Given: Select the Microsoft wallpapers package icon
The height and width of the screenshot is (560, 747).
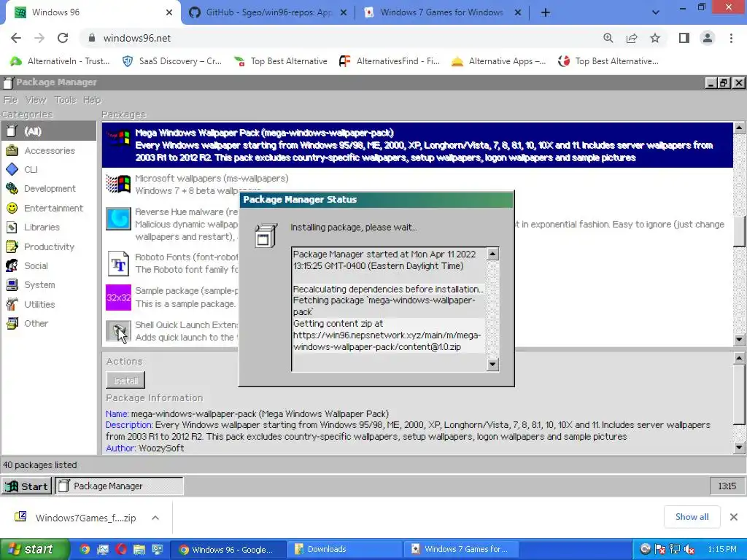Looking at the screenshot, I should coord(118,184).
